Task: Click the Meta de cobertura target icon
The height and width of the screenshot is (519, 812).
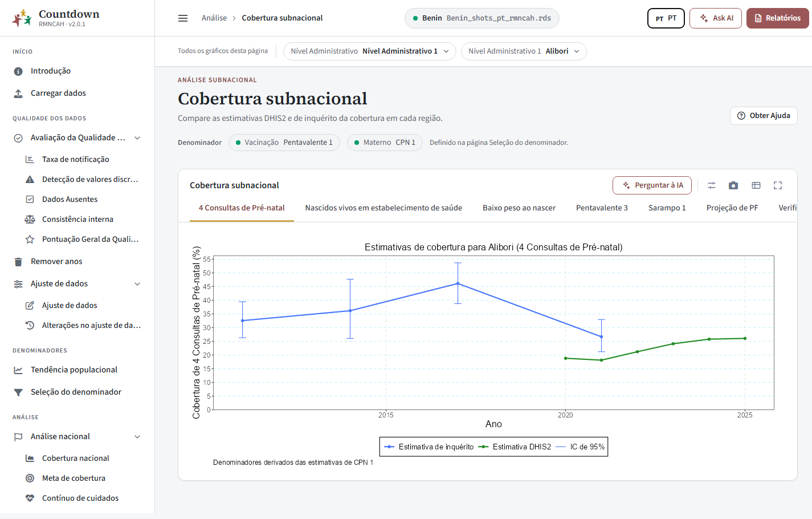Action: (x=30, y=479)
